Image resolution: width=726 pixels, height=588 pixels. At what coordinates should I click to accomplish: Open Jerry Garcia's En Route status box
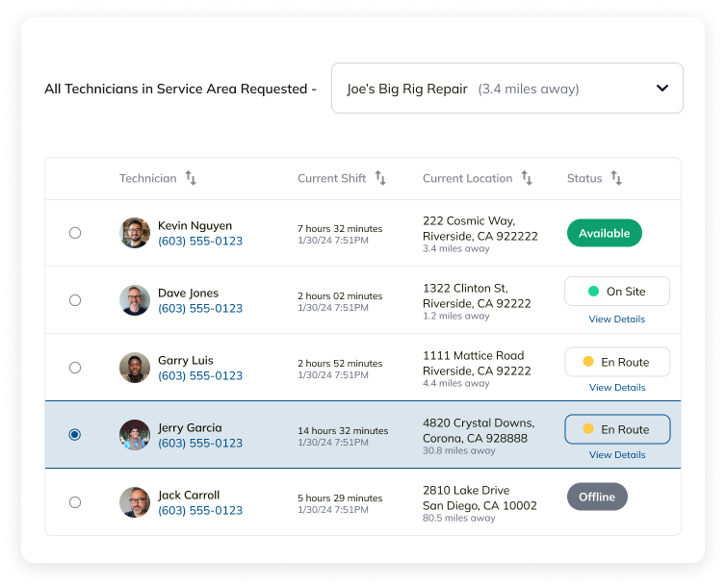point(616,429)
